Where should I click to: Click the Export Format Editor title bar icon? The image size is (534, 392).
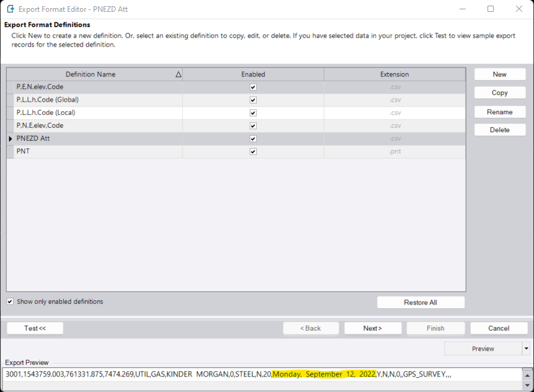tap(9, 9)
